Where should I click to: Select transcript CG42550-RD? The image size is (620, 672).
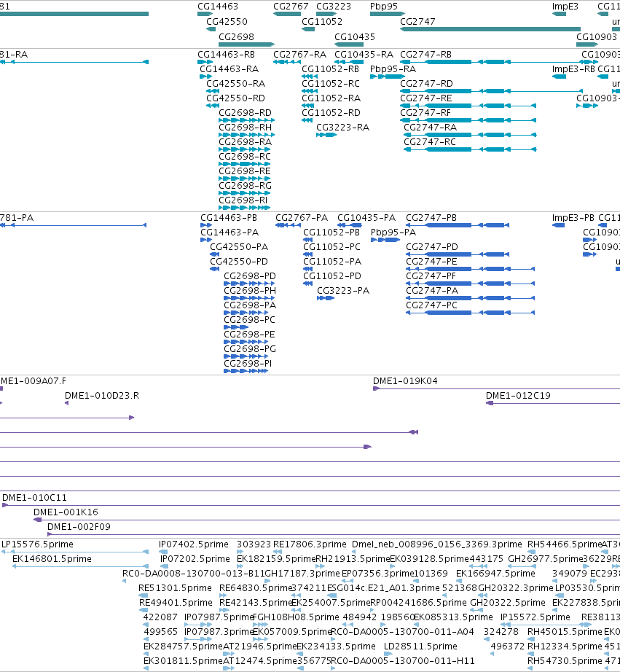tap(235, 98)
